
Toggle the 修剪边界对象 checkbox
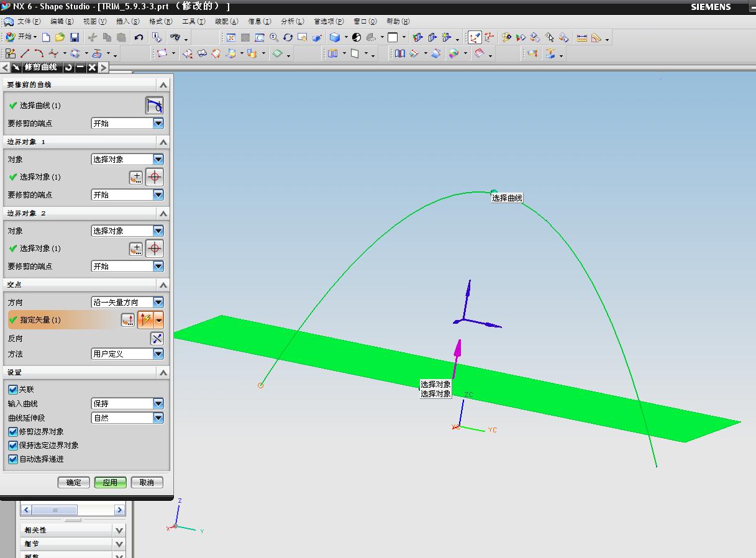13,431
